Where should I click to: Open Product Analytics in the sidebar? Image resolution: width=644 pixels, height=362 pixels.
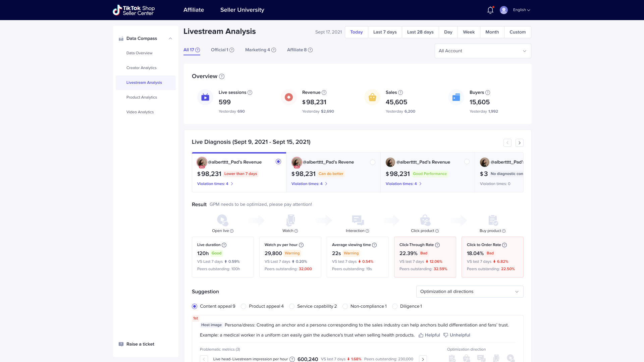142,97
